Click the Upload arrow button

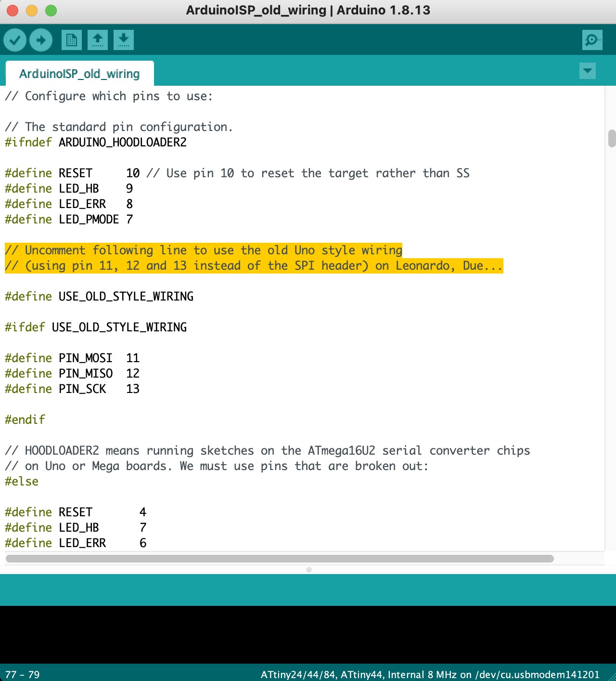coord(41,40)
